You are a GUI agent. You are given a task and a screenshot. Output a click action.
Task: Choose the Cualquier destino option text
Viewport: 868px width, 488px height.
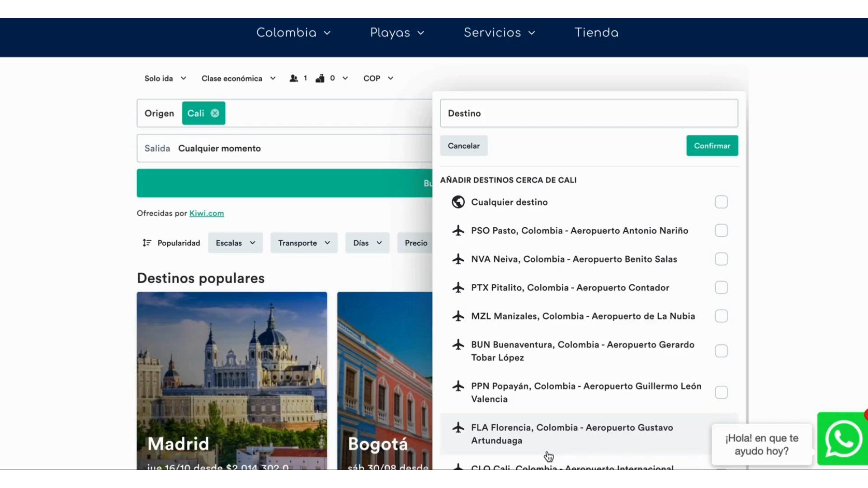(x=509, y=202)
